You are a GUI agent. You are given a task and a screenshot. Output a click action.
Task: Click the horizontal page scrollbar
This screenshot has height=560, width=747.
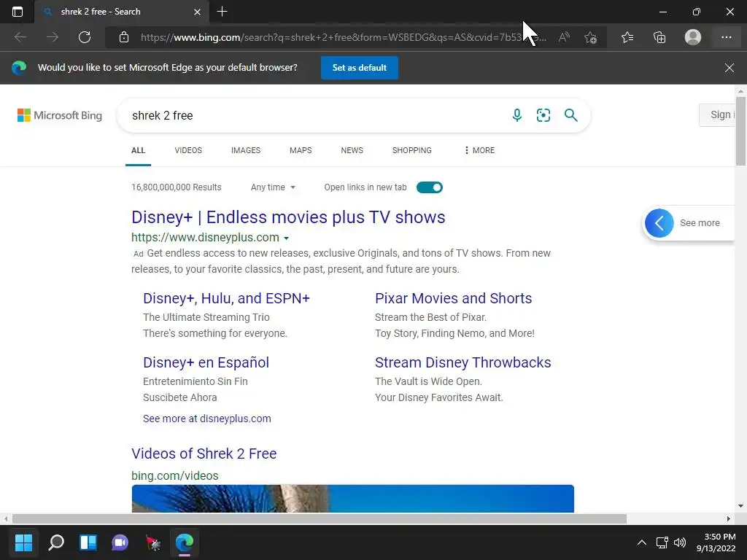pos(320,518)
